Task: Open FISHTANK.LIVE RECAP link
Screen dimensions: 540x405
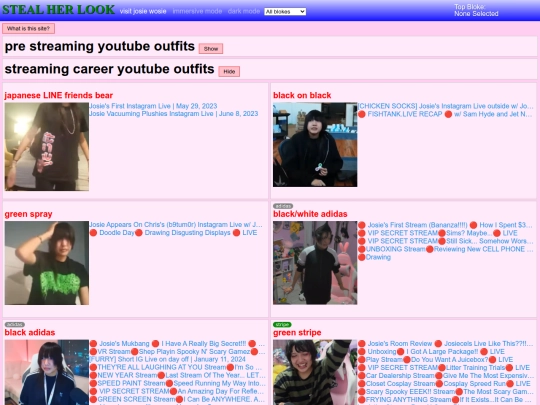Action: click(445, 114)
